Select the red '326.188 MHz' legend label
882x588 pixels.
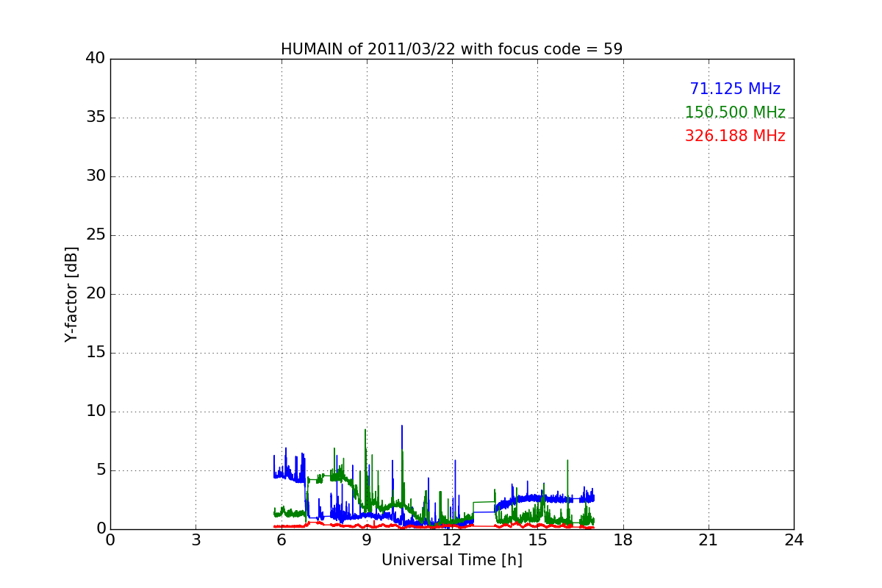click(x=735, y=136)
